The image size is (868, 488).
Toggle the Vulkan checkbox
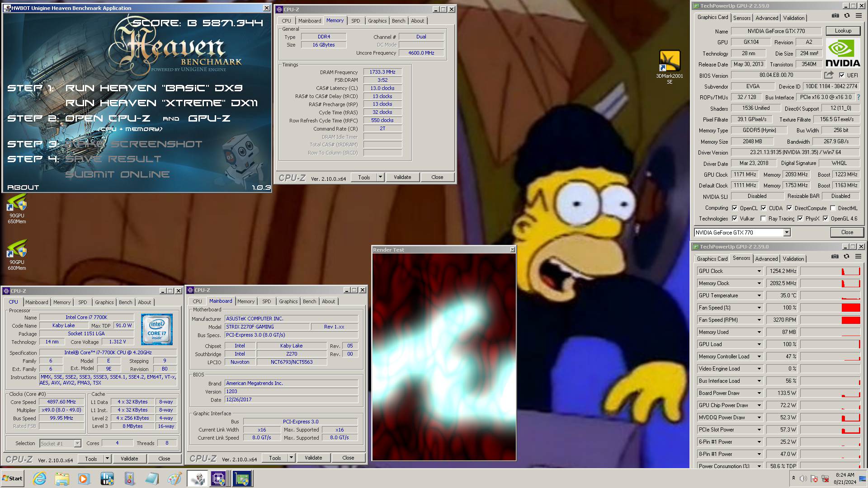point(734,218)
